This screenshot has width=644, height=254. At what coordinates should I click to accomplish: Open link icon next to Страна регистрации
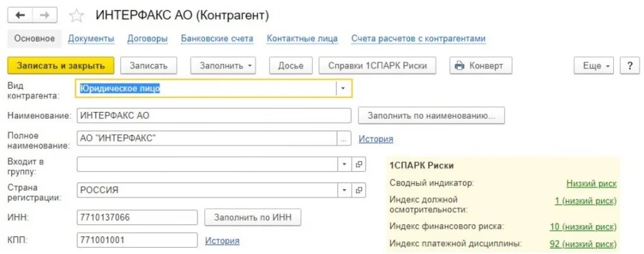click(x=358, y=190)
